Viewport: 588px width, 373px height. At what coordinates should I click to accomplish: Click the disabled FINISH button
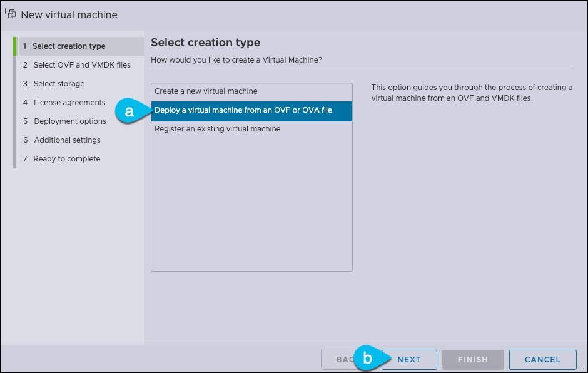point(473,359)
